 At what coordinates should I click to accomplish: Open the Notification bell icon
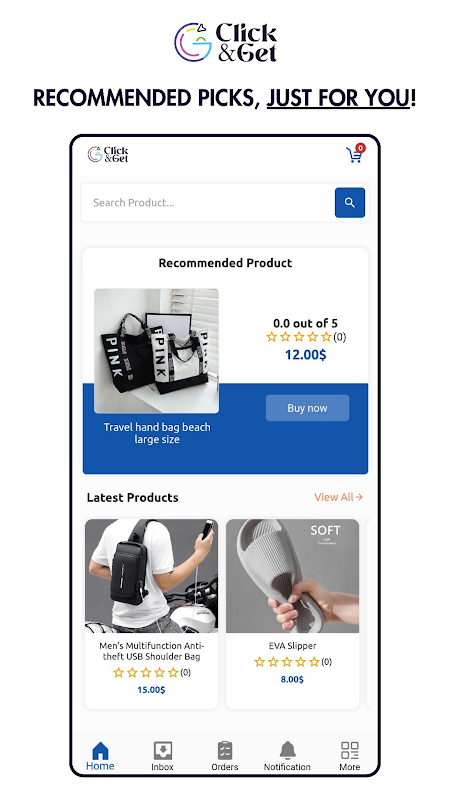[x=287, y=751]
